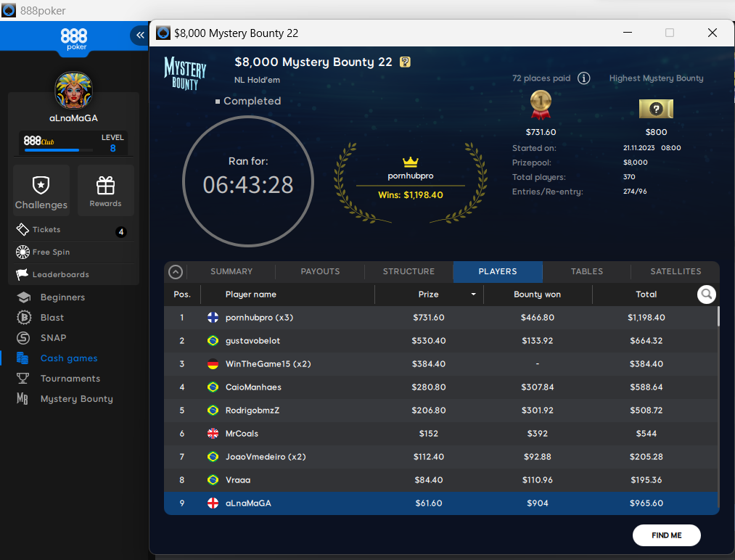Click winner name pornhubpro in laurel wreath
Screen dimensions: 735x560
(x=411, y=176)
